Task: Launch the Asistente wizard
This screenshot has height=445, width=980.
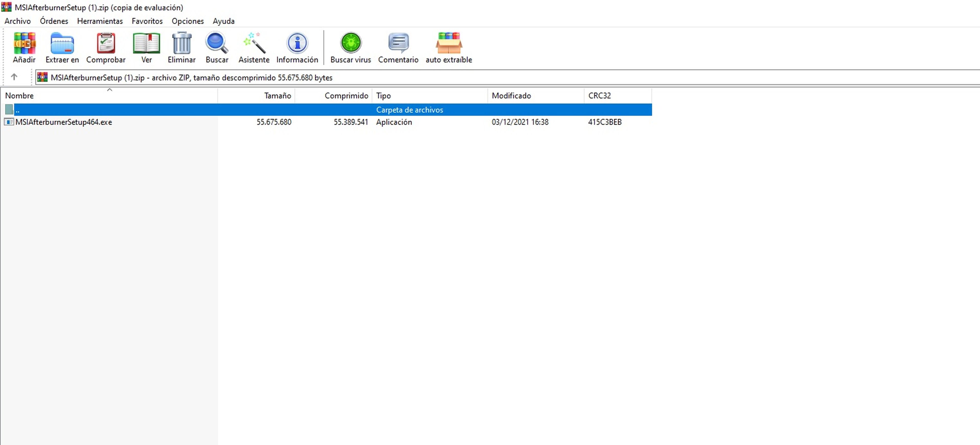Action: tap(254, 47)
